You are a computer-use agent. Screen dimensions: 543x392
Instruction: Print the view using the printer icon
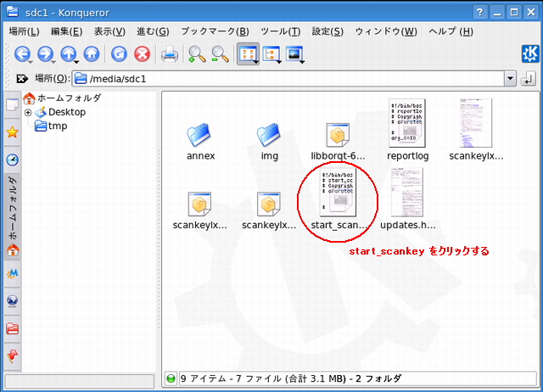point(170,54)
